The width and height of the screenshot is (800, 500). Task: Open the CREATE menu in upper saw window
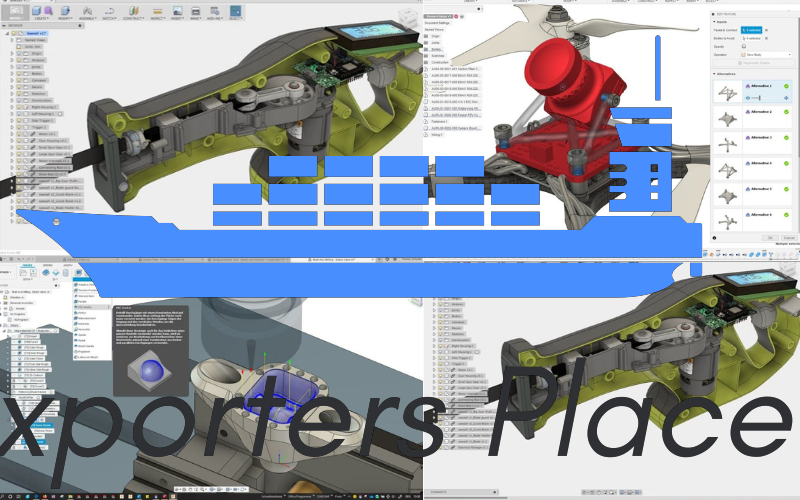(x=41, y=18)
